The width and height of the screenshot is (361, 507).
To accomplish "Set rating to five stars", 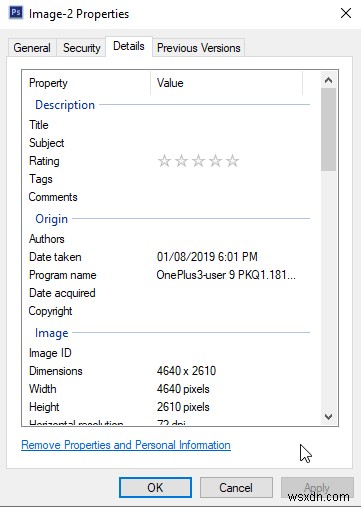I will (232, 161).
